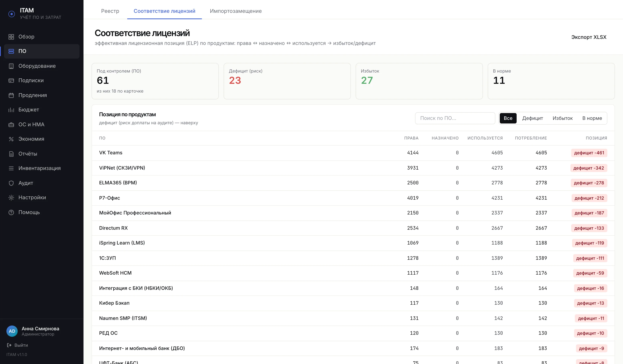Open the Р7-Офис product row

(x=353, y=198)
